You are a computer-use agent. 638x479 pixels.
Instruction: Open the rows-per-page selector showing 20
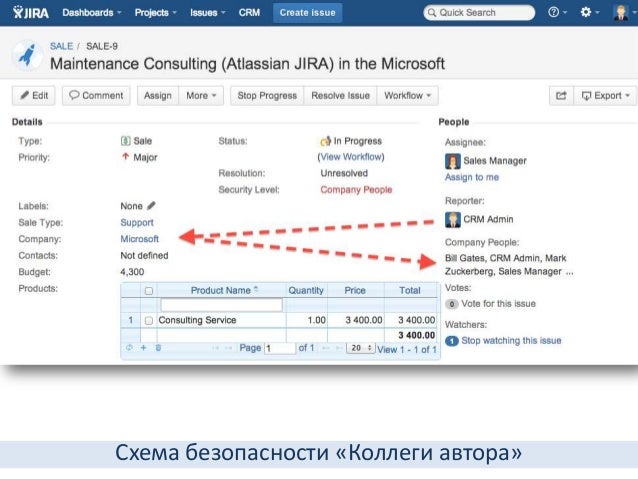tap(361, 348)
